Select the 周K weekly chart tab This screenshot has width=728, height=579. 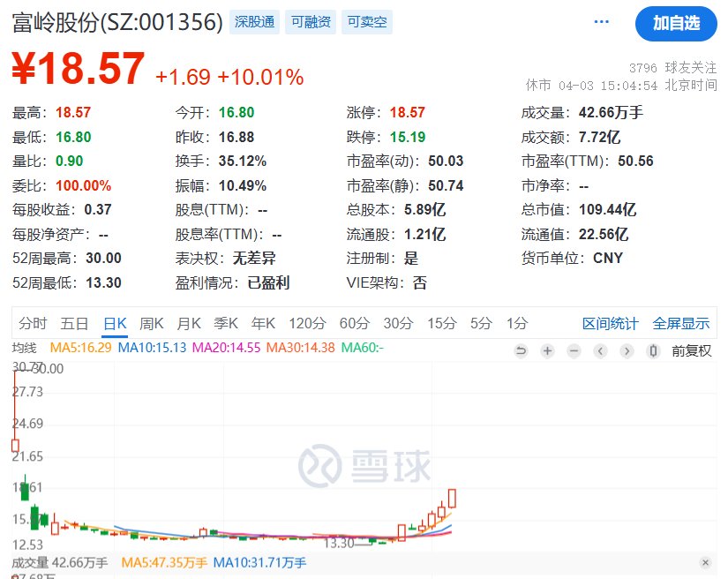(152, 323)
